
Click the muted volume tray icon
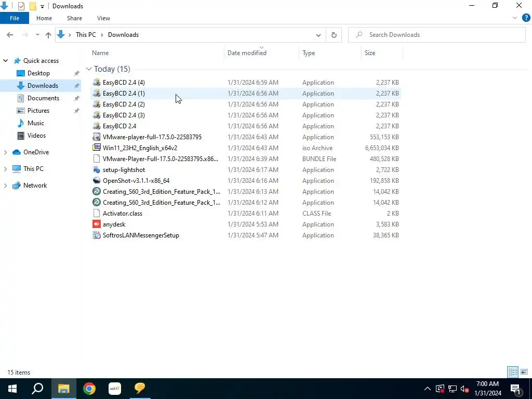(x=465, y=389)
